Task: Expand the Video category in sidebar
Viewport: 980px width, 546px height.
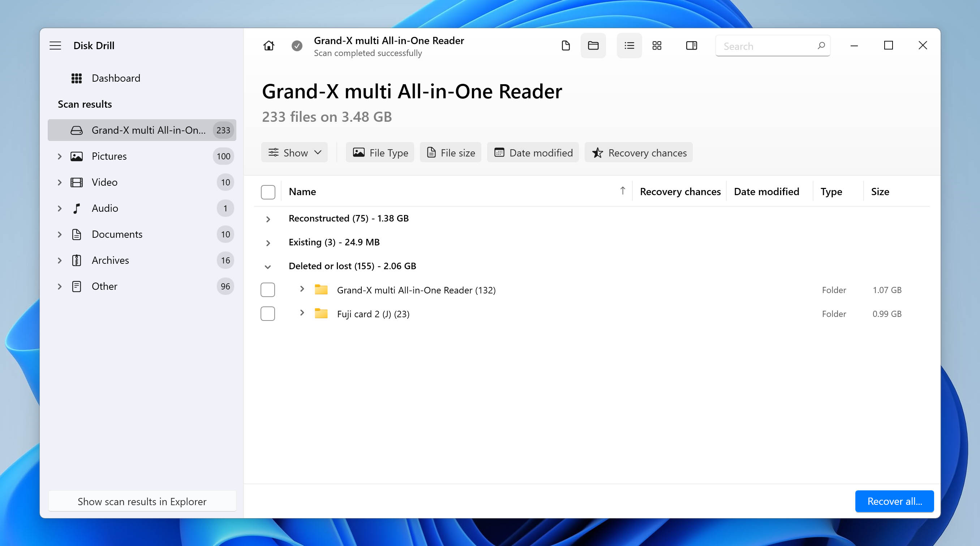Action: coord(59,182)
